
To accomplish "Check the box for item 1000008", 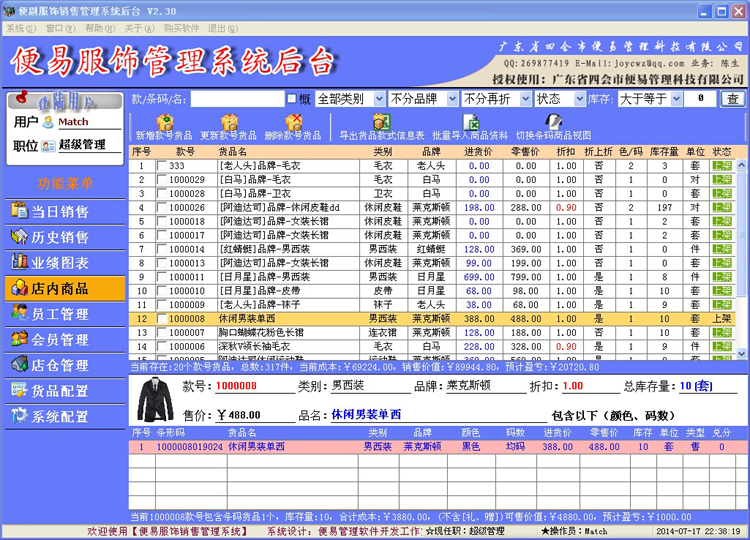I will (162, 319).
